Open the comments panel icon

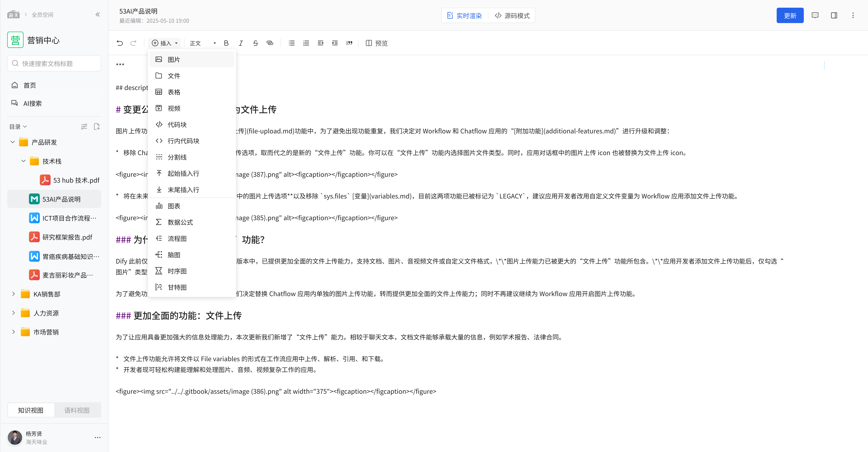tap(815, 16)
